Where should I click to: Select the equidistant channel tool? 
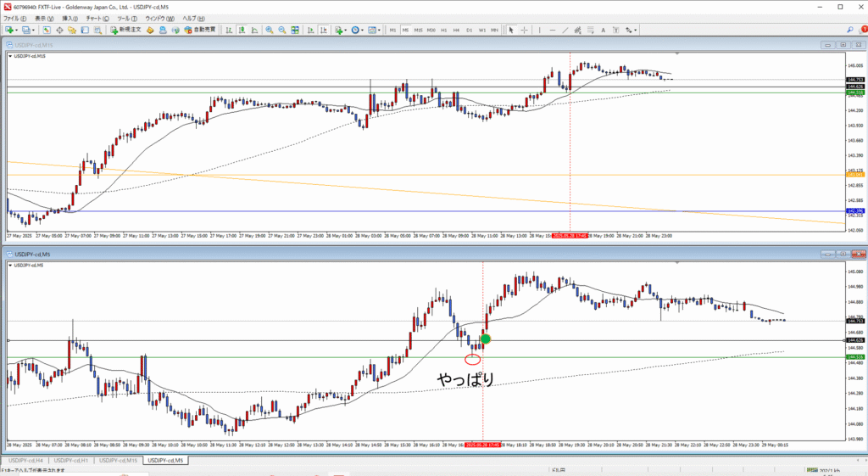click(x=578, y=30)
